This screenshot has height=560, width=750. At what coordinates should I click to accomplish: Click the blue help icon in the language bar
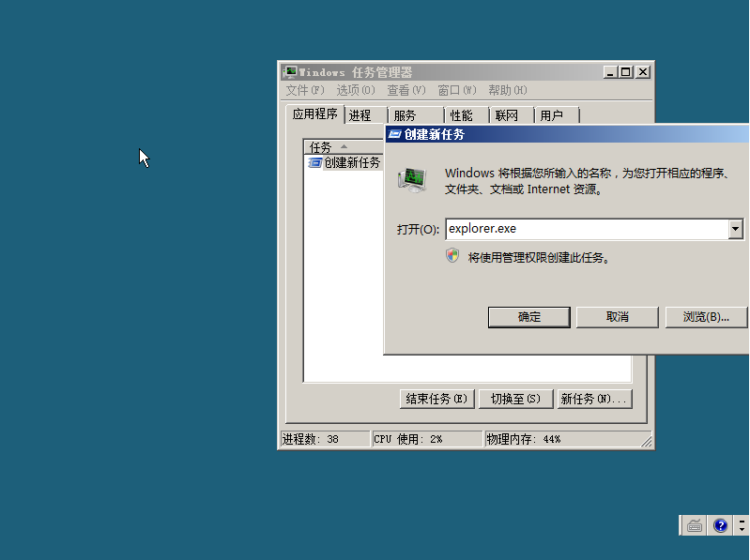coord(720,525)
